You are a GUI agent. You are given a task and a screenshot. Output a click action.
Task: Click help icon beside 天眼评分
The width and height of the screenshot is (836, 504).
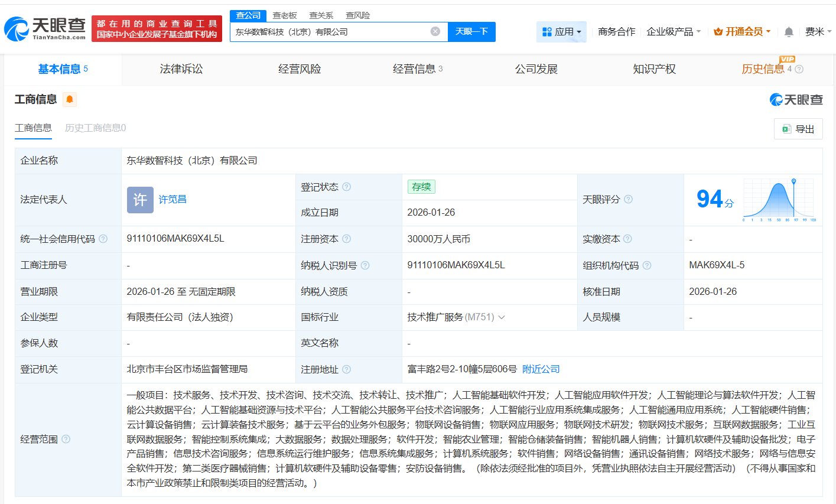[628, 200]
